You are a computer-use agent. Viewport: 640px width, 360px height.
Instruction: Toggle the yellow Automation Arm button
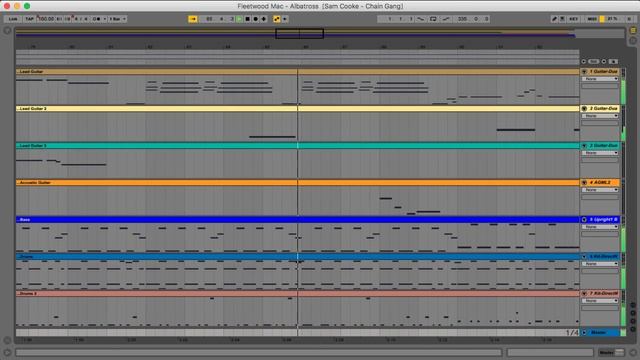[x=277, y=19]
